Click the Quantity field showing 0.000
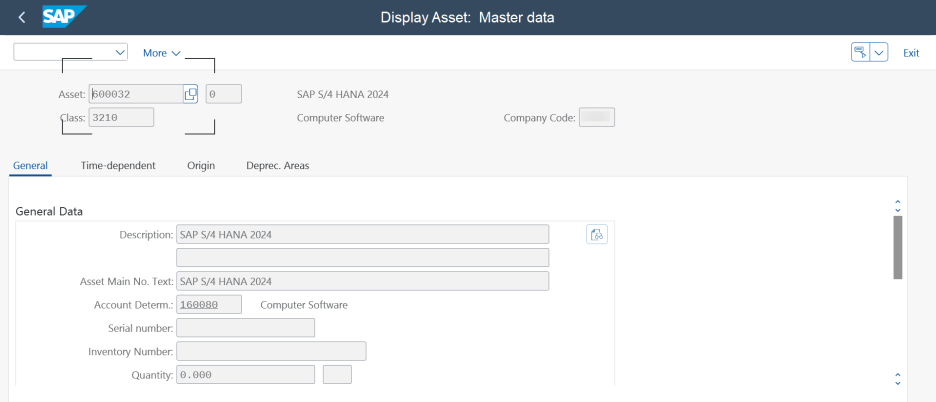The height and width of the screenshot is (402, 936). tap(245, 375)
